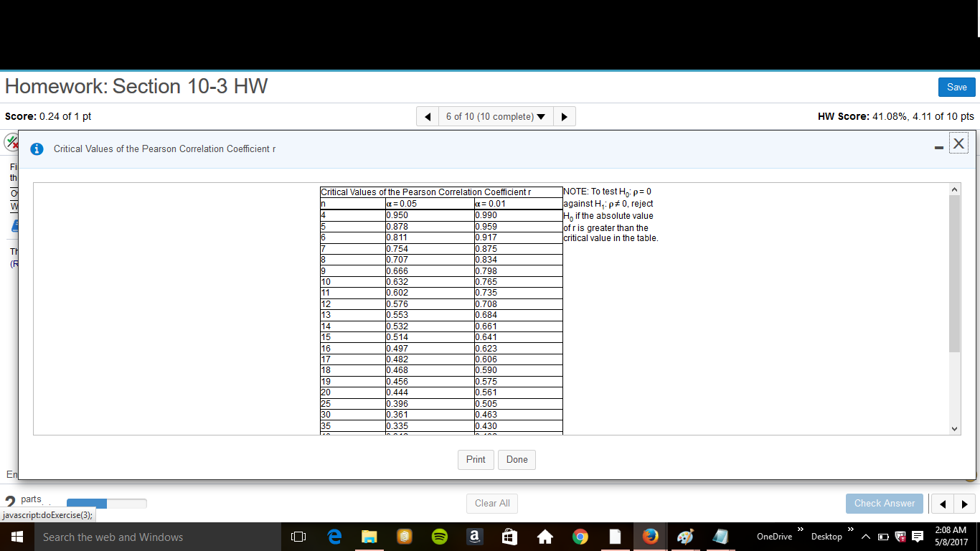The height and width of the screenshot is (551, 980).
Task: Open Mozilla Firefox from the taskbar
Action: [x=650, y=536]
